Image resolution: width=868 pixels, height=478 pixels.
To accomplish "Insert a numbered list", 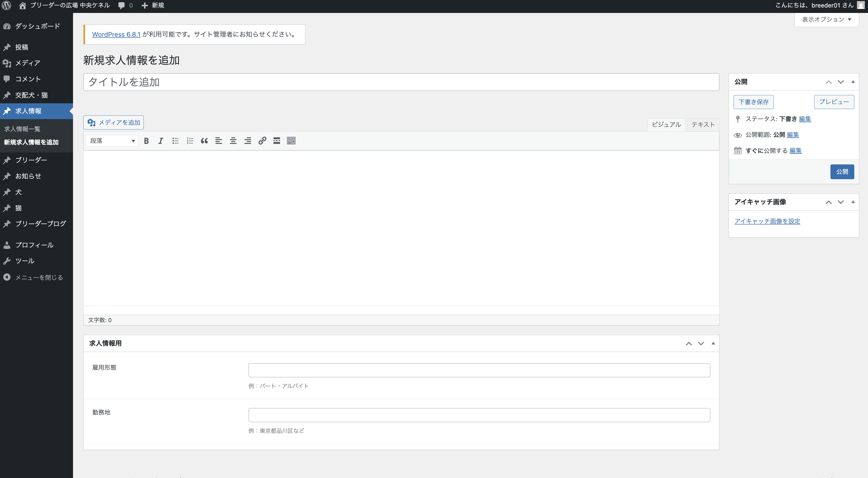I will click(x=190, y=141).
